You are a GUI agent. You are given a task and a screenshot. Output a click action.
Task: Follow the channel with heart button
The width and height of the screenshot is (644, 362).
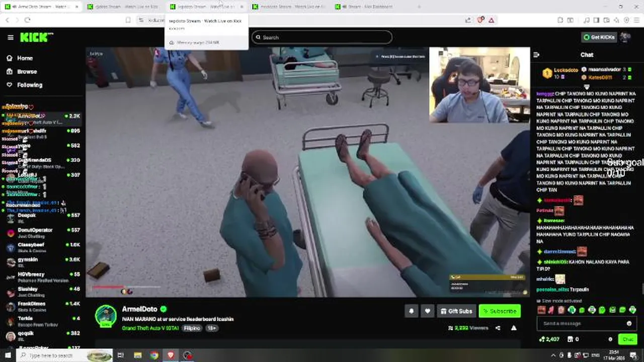pos(427,311)
